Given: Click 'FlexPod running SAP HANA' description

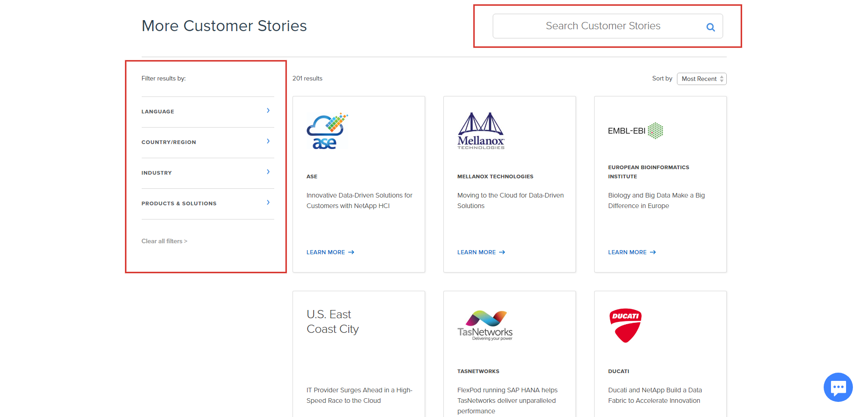Looking at the screenshot, I should tap(507, 401).
